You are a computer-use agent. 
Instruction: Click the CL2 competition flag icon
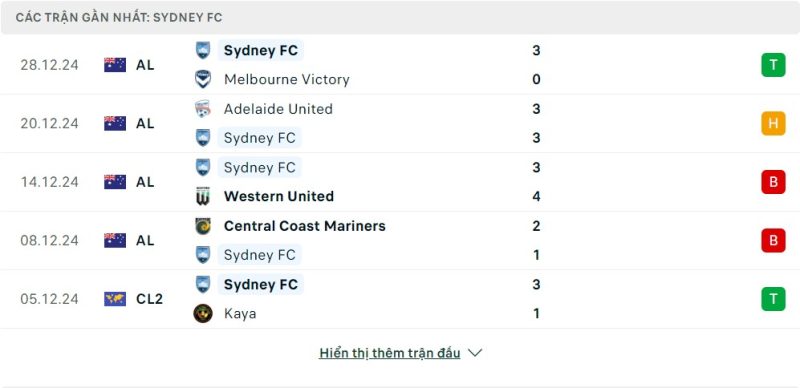pyautogui.click(x=115, y=299)
